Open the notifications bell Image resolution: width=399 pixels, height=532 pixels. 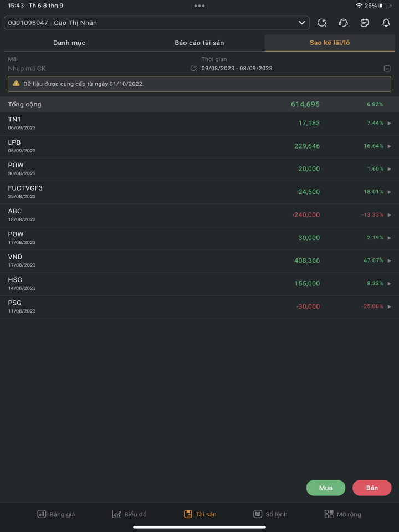[386, 23]
